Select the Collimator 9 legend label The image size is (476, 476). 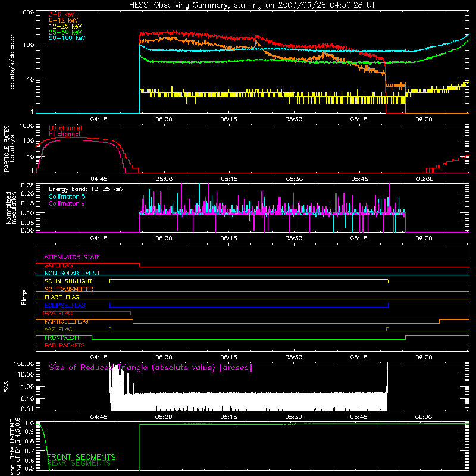pos(67,203)
